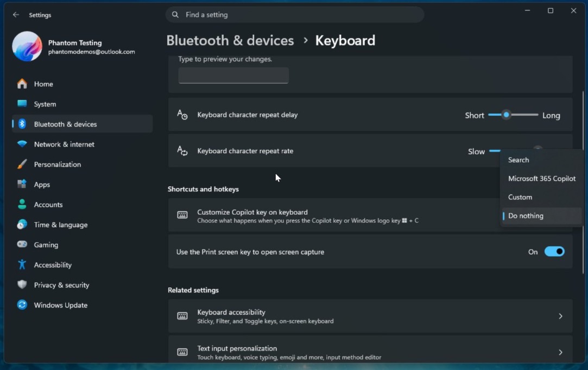Open Privacy & security settings
This screenshot has width=588, height=370.
pos(82,285)
